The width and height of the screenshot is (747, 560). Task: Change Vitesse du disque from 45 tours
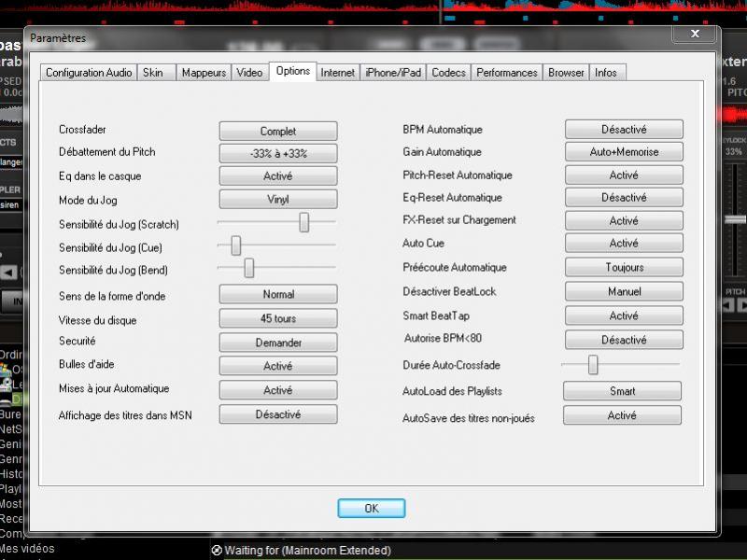tap(278, 318)
